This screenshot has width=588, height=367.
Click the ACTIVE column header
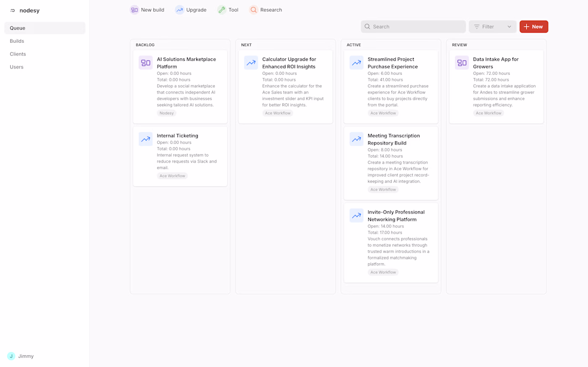click(x=354, y=44)
